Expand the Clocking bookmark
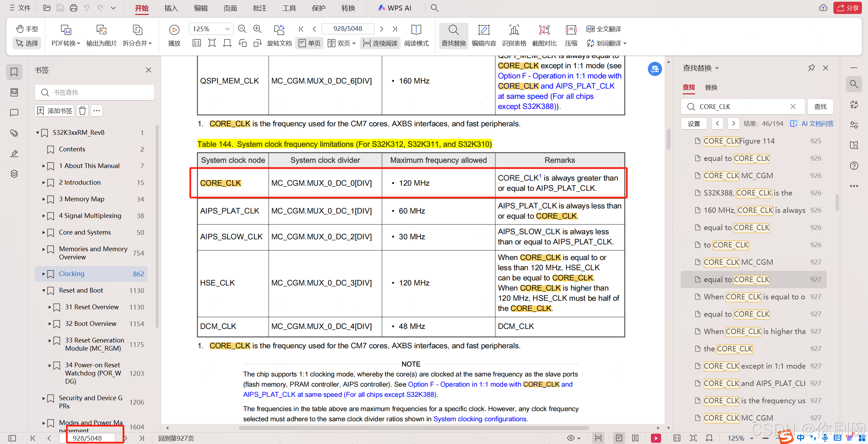 click(43, 274)
